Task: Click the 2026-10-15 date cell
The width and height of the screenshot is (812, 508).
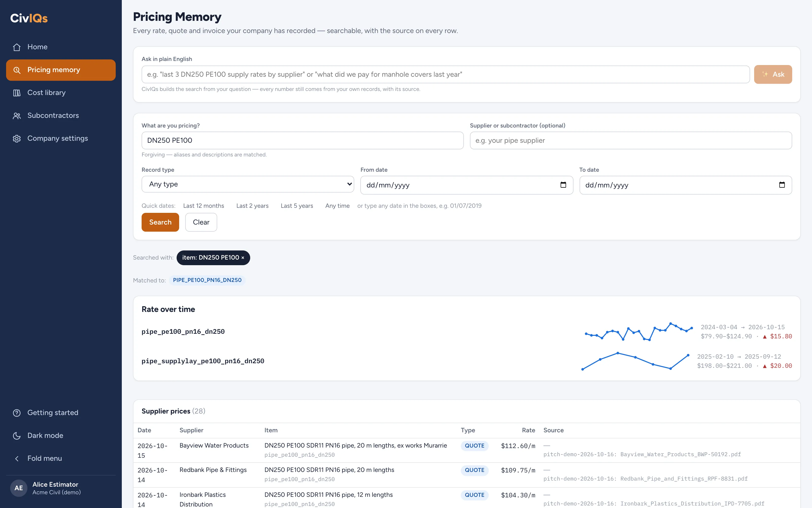Action: pos(152,451)
